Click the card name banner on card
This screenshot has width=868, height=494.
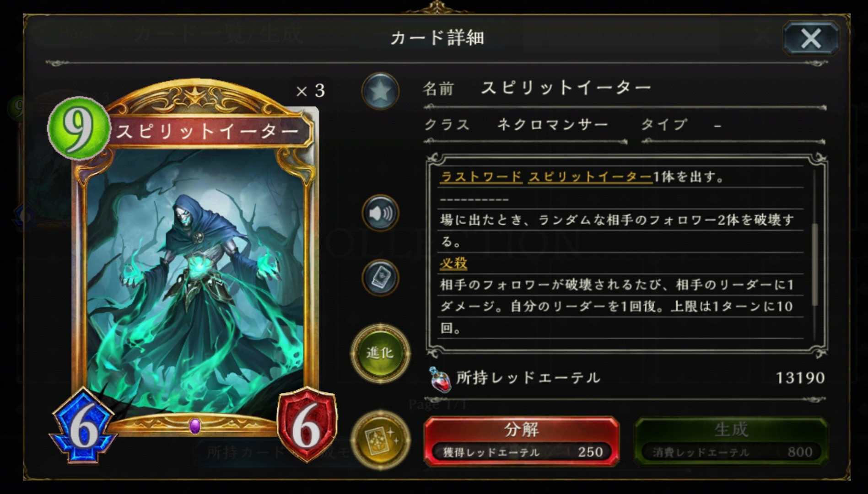[x=208, y=132]
